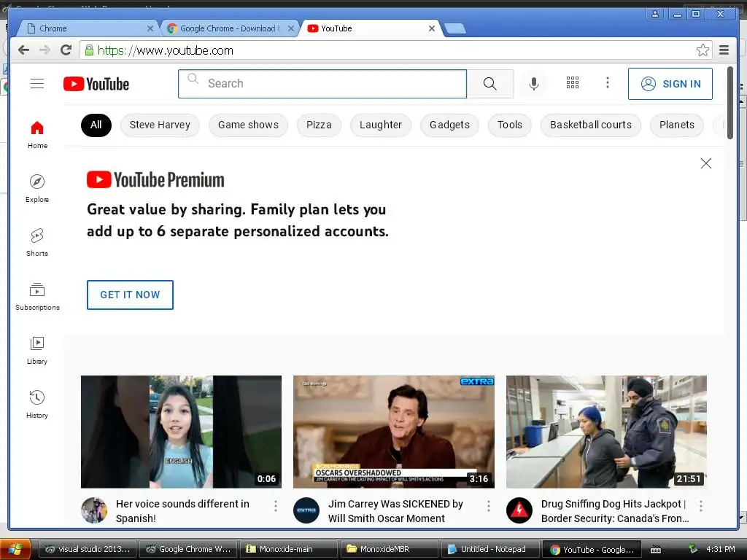Open the YouTube hamburger guide menu
This screenshot has height=560, width=747.
[37, 84]
